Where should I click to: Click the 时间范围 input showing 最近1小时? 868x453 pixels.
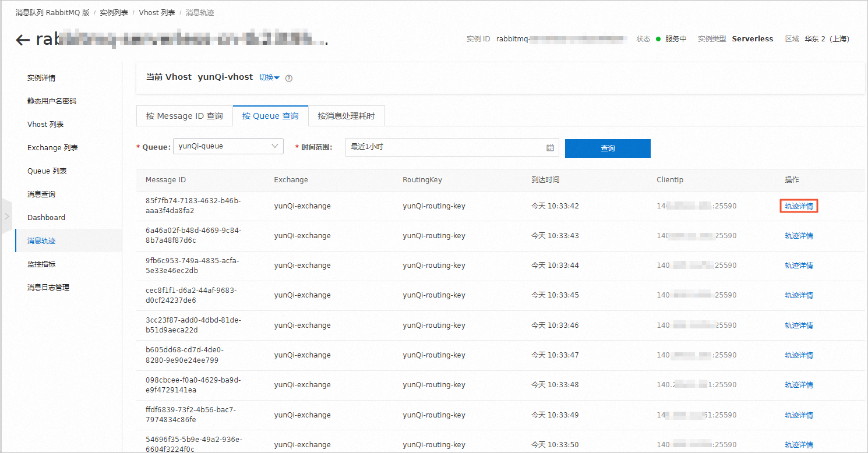tap(452, 147)
